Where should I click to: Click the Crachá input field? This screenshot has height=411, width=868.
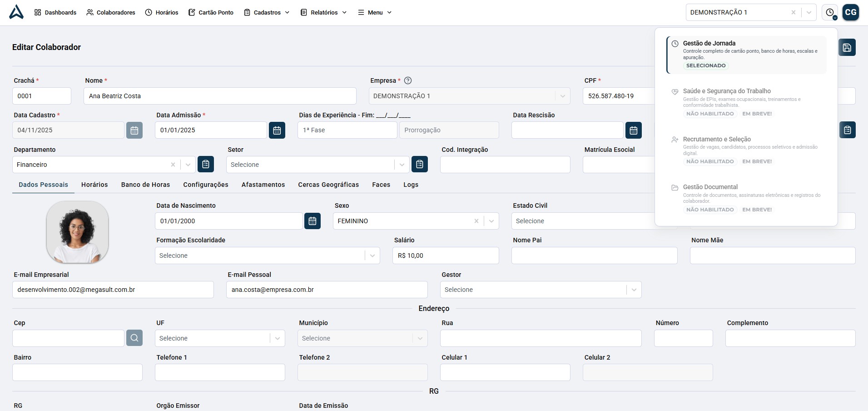[x=42, y=96]
